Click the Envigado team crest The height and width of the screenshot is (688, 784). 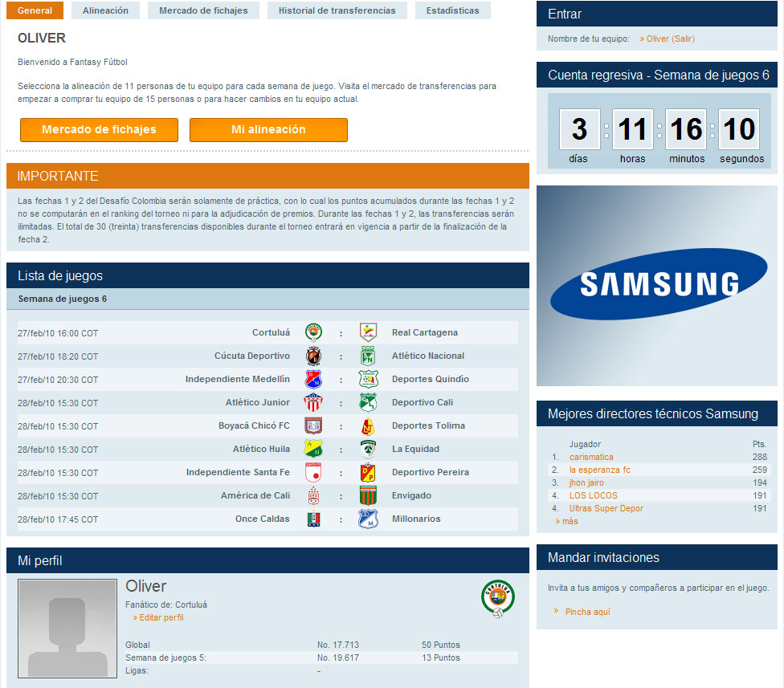point(368,495)
